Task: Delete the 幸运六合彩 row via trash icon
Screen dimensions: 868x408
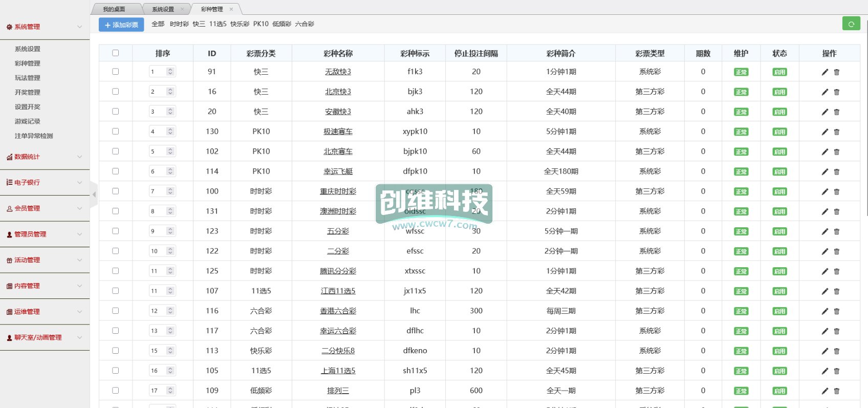Action: 837,332
